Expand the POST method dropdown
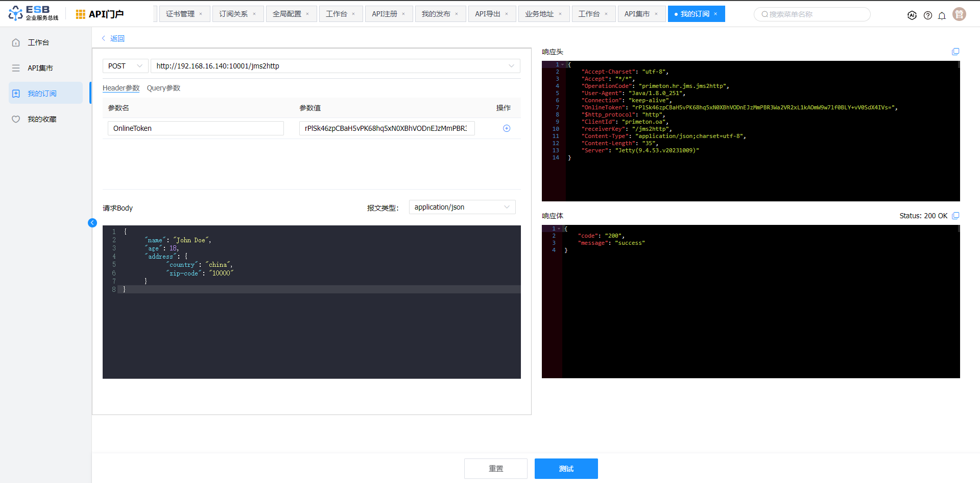The width and height of the screenshot is (980, 483). pyautogui.click(x=125, y=66)
